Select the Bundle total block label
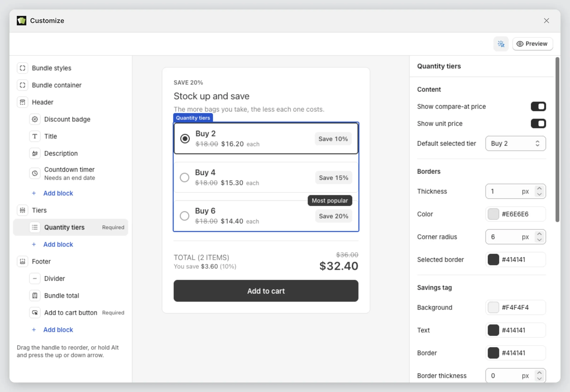This screenshot has width=570, height=392. [62, 296]
